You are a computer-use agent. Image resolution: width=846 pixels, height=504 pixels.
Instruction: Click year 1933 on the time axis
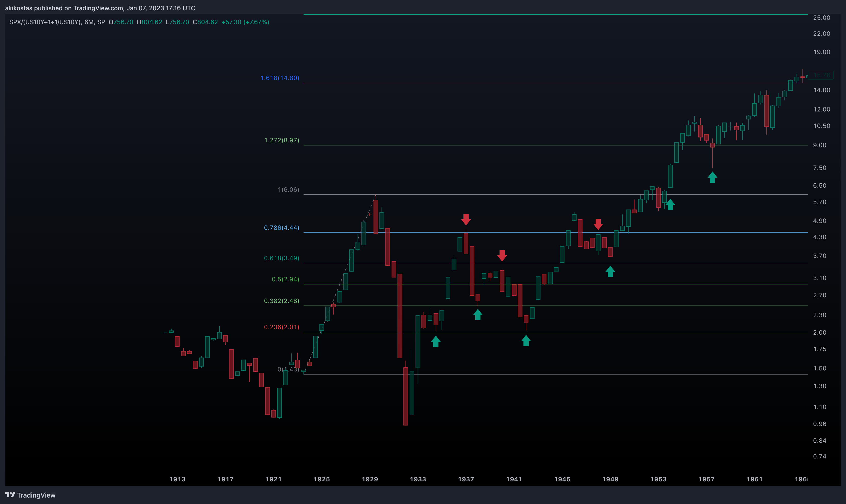(x=418, y=479)
